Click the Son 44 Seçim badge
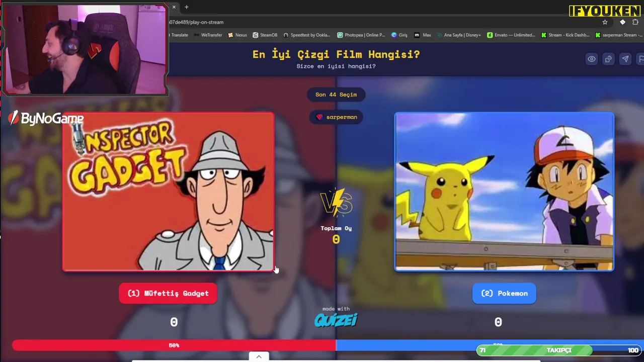644x362 pixels. pos(336,95)
